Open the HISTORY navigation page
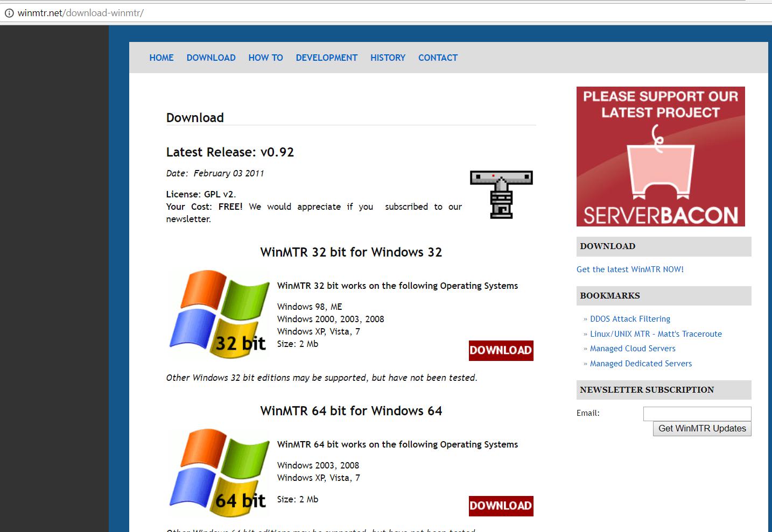This screenshot has width=772, height=532. pos(388,58)
